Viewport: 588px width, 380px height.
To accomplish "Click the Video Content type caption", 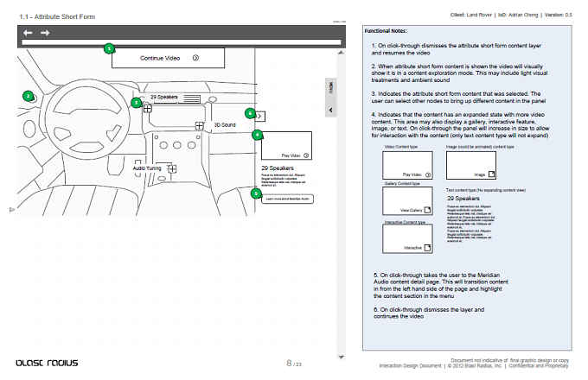I will (x=401, y=147).
